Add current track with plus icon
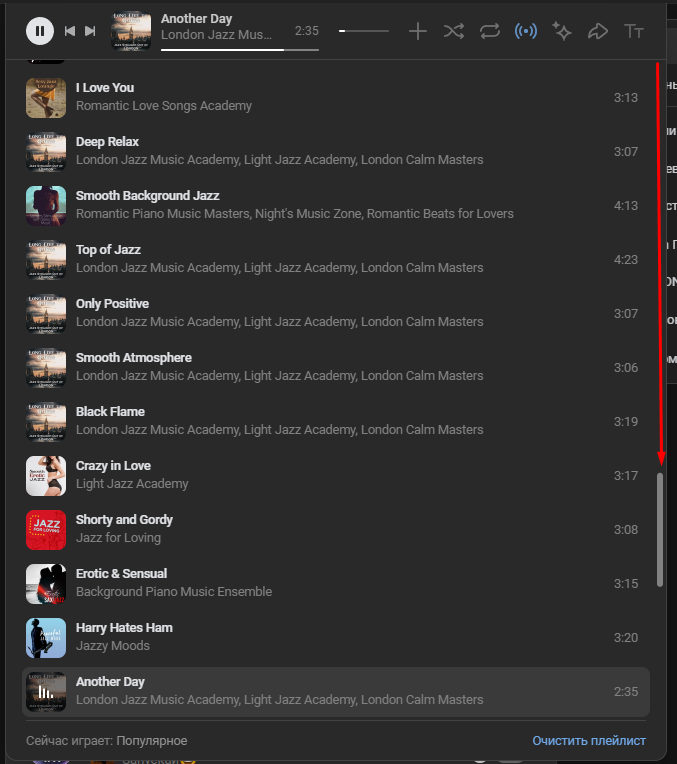 (418, 31)
